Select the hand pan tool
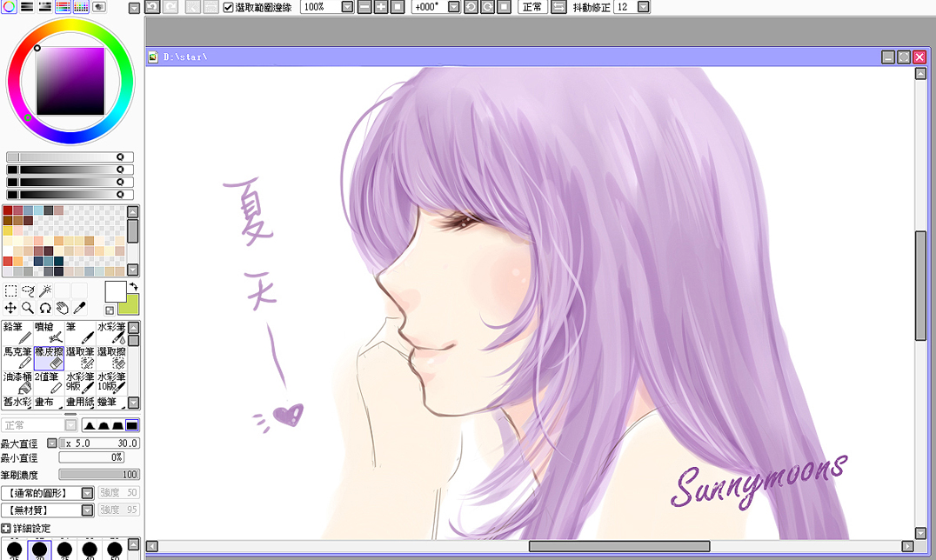Viewport: 936px width, 560px height. click(x=62, y=308)
